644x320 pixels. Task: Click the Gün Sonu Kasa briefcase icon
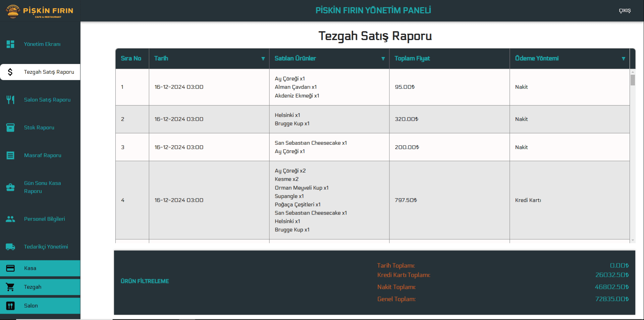click(x=10, y=187)
